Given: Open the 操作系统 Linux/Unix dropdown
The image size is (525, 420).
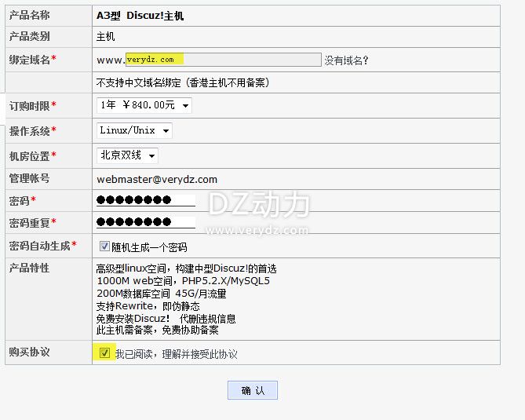Looking at the screenshot, I should (x=134, y=130).
